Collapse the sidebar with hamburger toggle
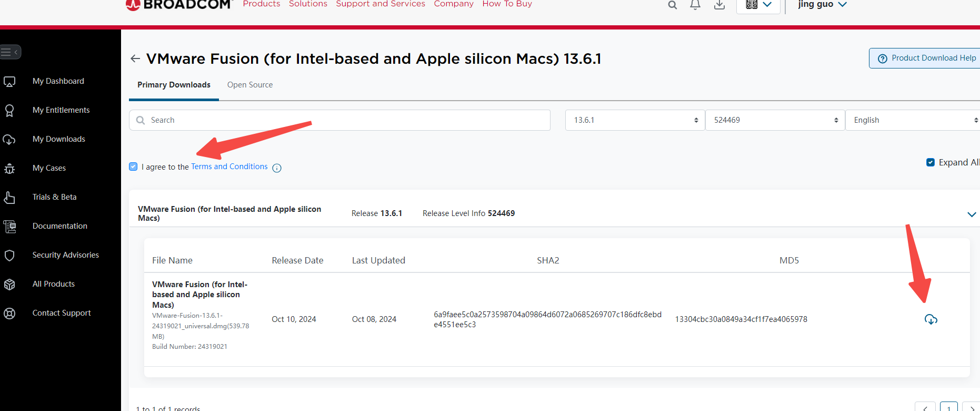Viewport: 980px width, 411px height. [x=9, y=52]
